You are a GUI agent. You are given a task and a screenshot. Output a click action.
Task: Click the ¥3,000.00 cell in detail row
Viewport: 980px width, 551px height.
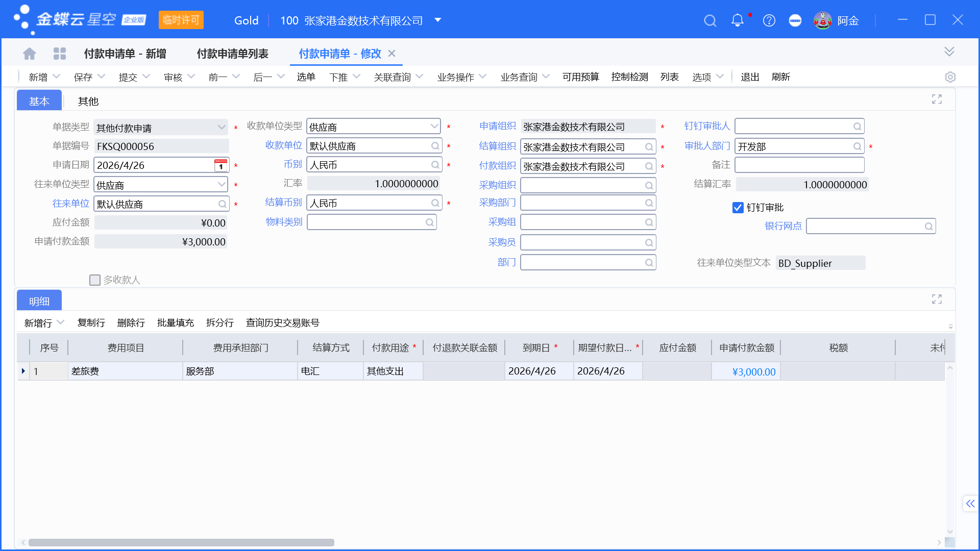(746, 371)
